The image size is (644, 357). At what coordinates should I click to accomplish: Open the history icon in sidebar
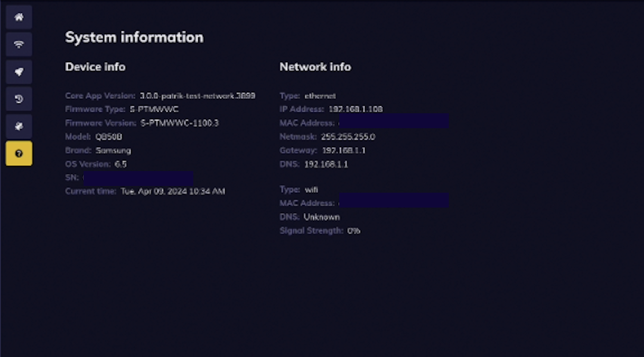click(19, 99)
